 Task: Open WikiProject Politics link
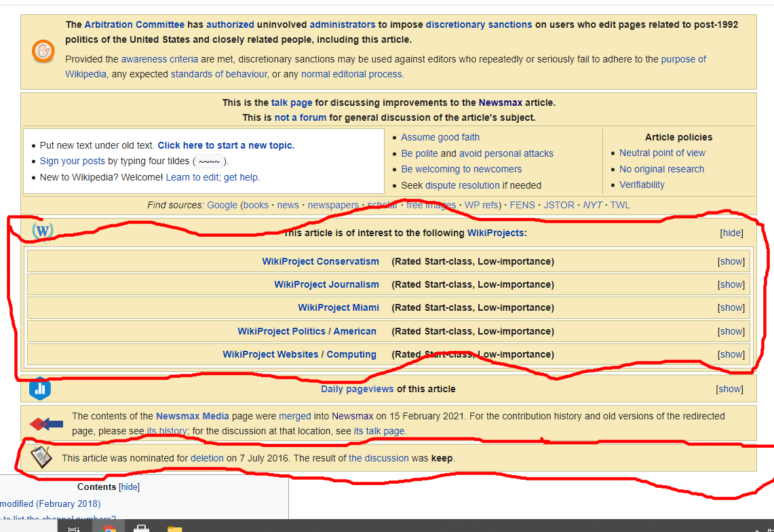coord(282,331)
